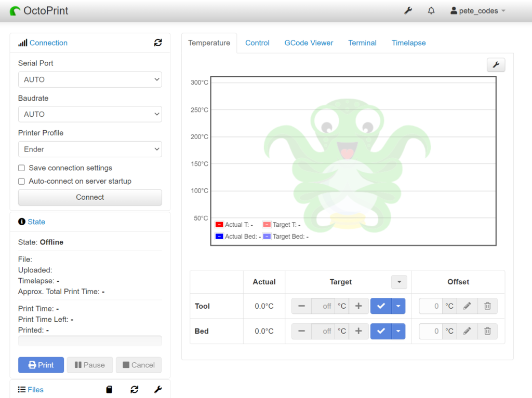The width and height of the screenshot is (532, 398).
Task: Open notifications bell icon
Action: 431,11
